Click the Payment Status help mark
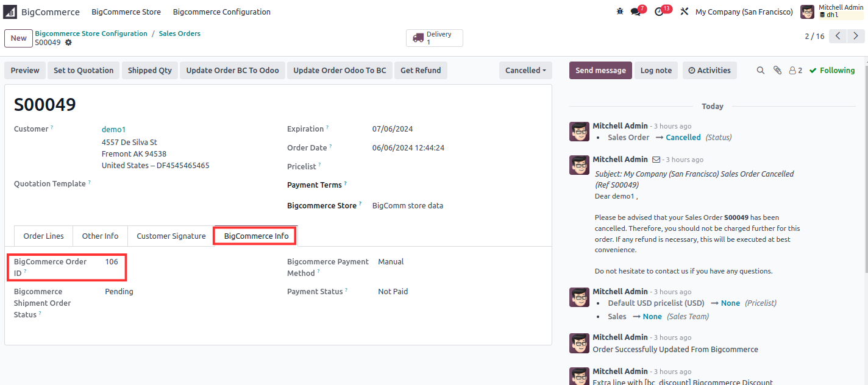Viewport: 868px width, 385px height. [x=346, y=290]
